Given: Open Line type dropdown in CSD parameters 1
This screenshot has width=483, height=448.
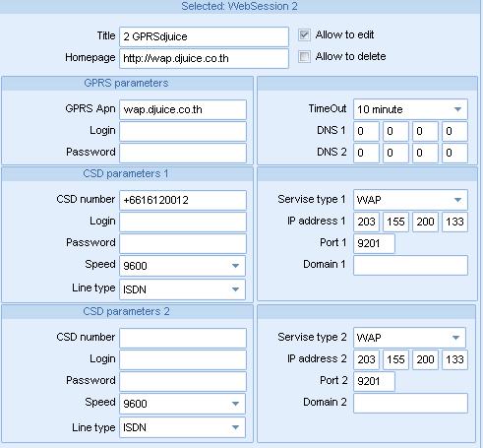Looking at the screenshot, I should [182, 289].
